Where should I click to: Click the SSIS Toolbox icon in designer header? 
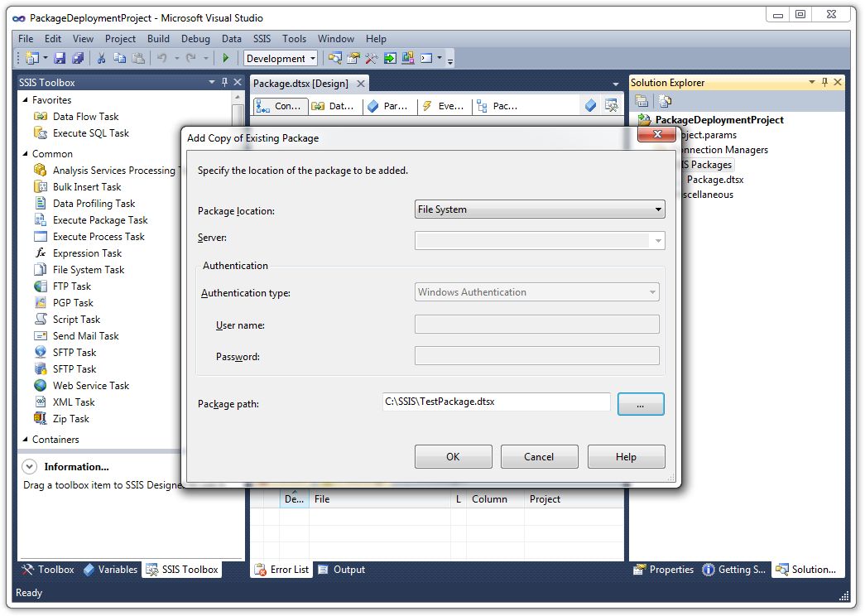pos(611,105)
